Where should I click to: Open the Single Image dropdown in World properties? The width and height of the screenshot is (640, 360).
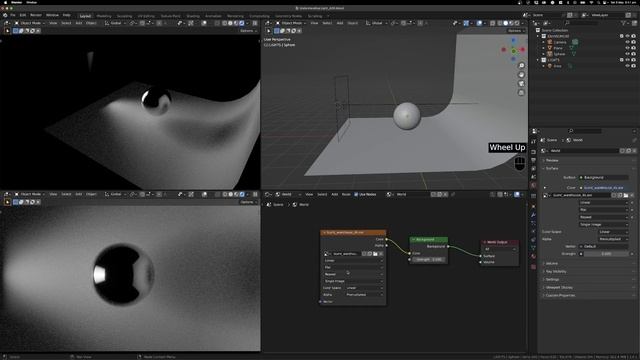pyautogui.click(x=604, y=224)
